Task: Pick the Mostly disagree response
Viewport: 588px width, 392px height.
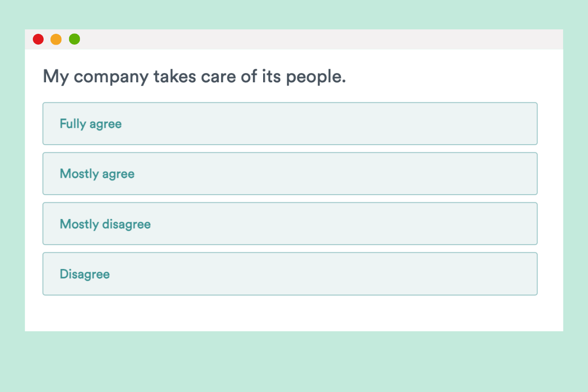Action: (290, 223)
